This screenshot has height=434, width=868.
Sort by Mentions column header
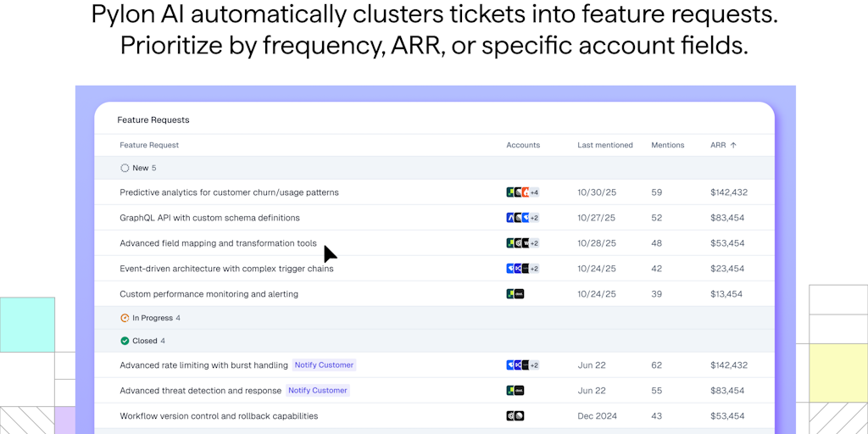[667, 145]
